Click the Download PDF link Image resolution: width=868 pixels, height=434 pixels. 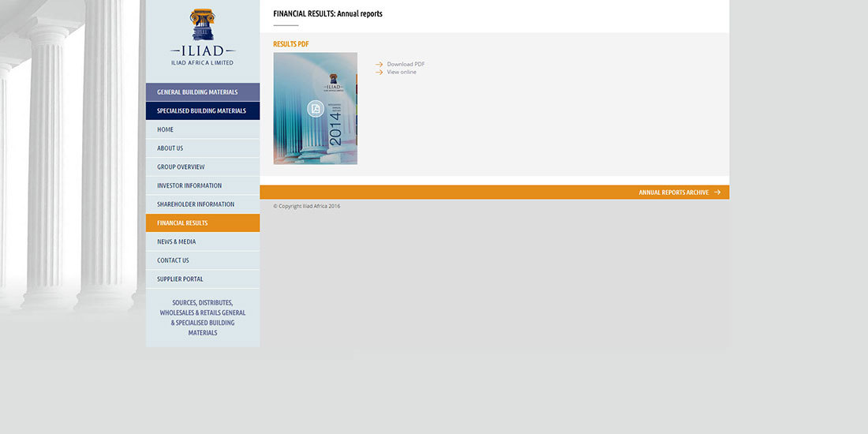click(x=406, y=64)
